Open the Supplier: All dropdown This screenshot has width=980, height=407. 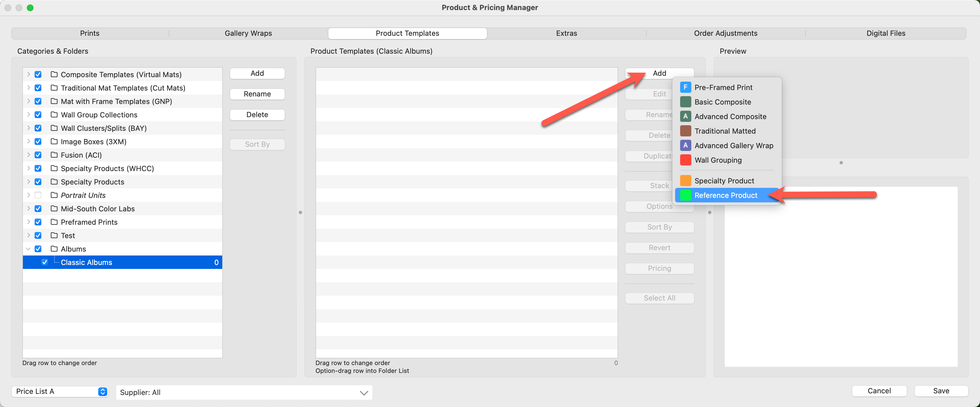(244, 392)
